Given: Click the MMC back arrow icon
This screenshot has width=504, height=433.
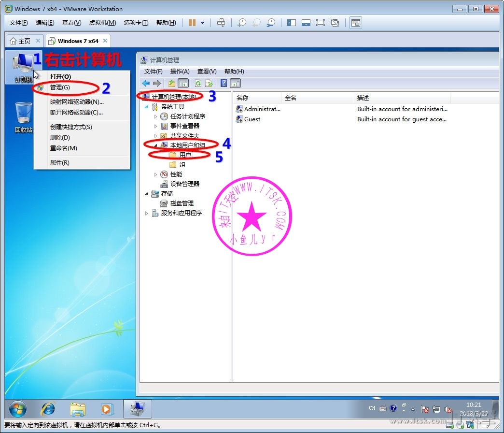Looking at the screenshot, I should point(145,83).
